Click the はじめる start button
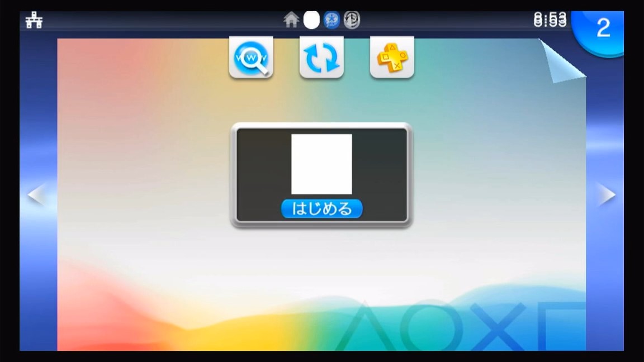Viewport: 644px width, 362px height. (321, 208)
